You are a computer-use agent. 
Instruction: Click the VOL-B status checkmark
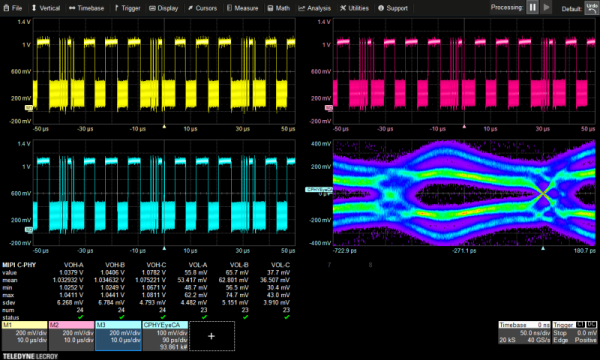[246, 317]
